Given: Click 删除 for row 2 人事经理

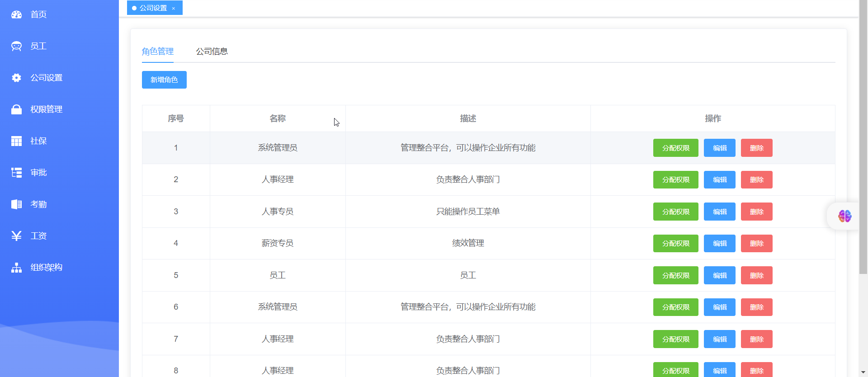Looking at the screenshot, I should (757, 179).
